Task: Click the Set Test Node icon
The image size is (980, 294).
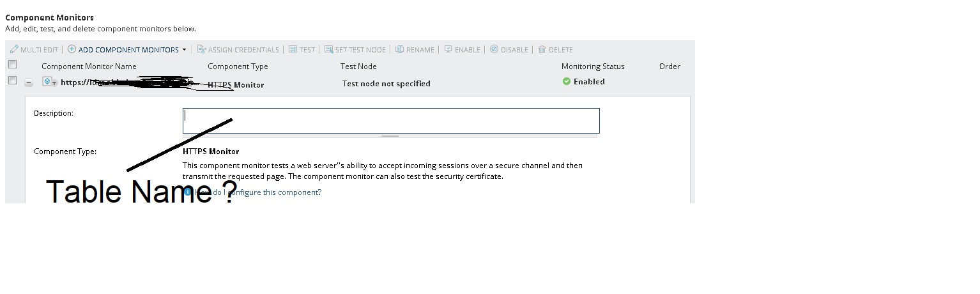Action: (x=328, y=49)
